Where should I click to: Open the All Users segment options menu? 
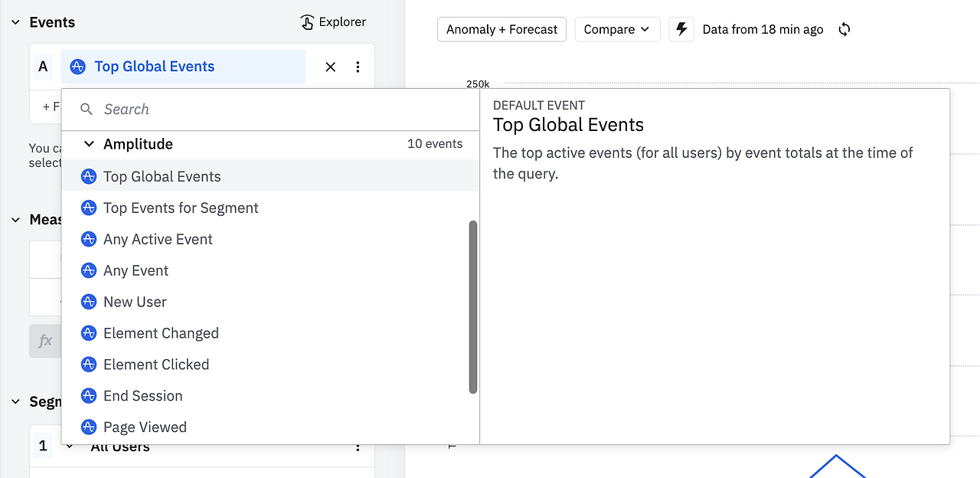pos(358,447)
